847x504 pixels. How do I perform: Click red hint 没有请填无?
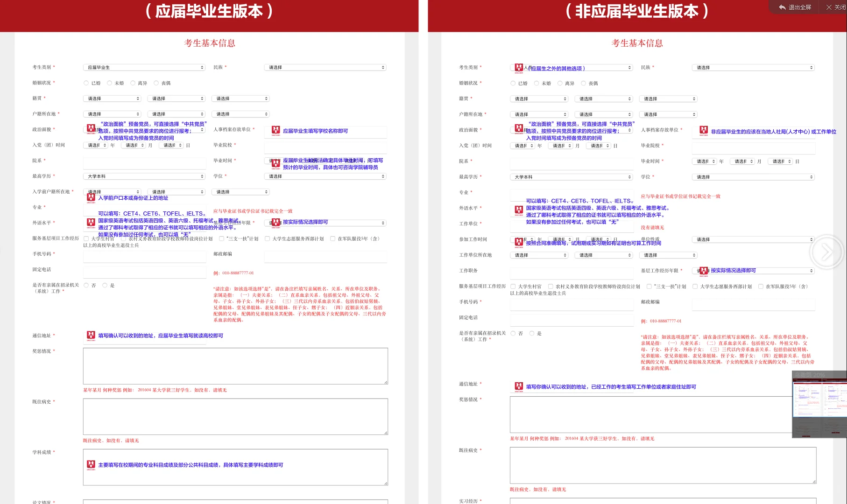[x=652, y=228]
